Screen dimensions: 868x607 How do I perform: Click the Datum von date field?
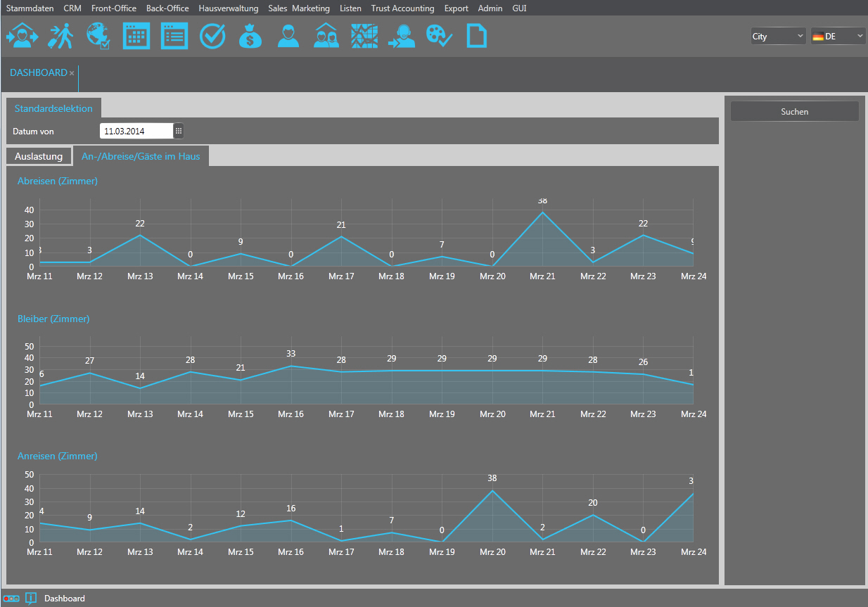(x=136, y=131)
